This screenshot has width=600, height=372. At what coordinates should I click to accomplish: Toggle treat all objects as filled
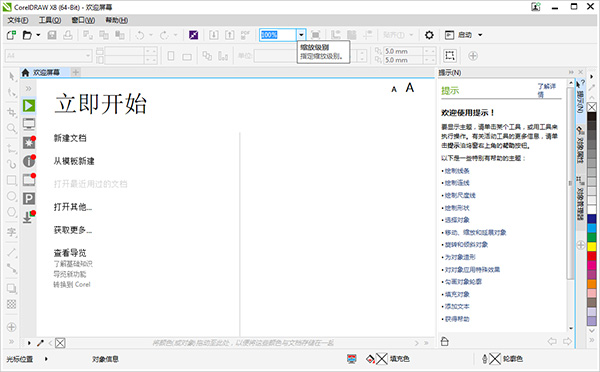450,56
